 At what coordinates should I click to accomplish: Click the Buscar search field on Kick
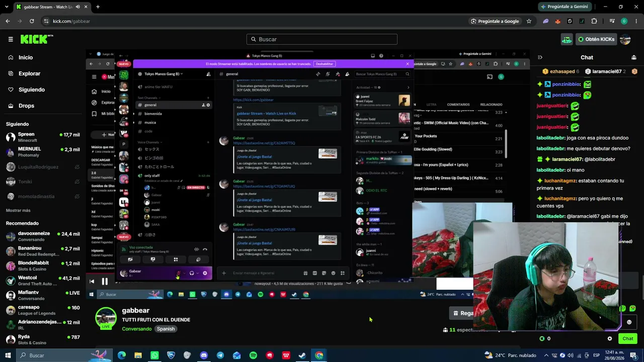click(x=322, y=39)
